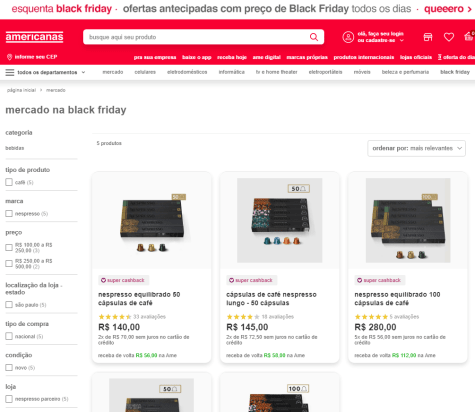Check the nespresso brand filter
The height and width of the screenshot is (412, 475).
9,213
